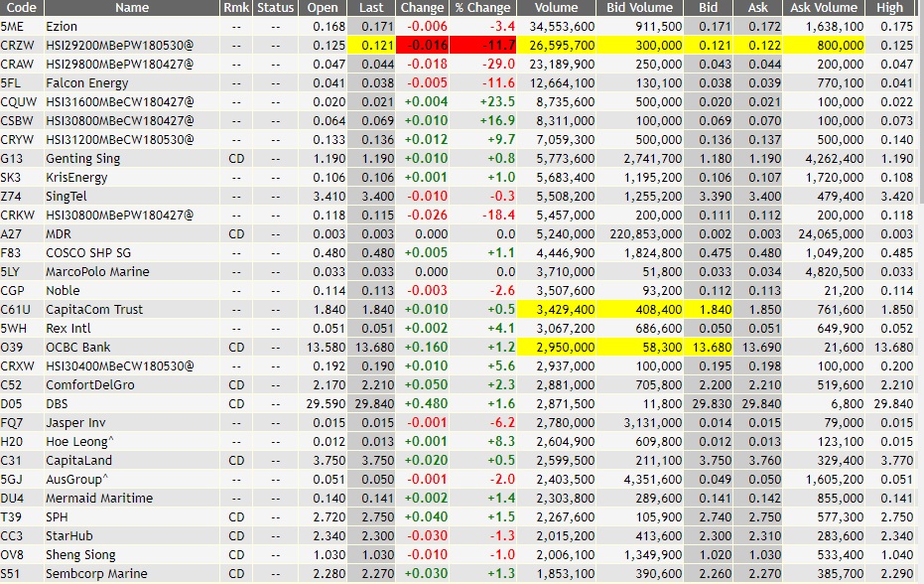Select stock code 5ME
This screenshot has width=924, height=584.
pos(14,27)
